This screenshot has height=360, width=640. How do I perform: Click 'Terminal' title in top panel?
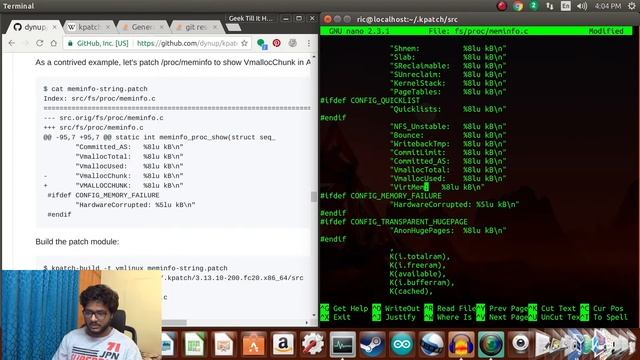point(18,6)
